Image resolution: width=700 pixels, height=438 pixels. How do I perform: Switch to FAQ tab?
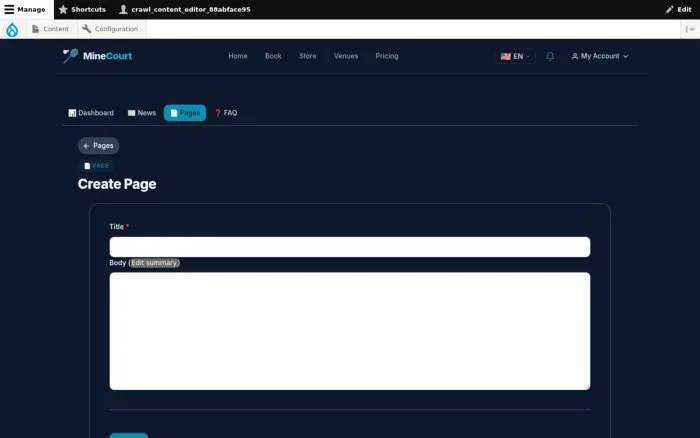click(226, 113)
